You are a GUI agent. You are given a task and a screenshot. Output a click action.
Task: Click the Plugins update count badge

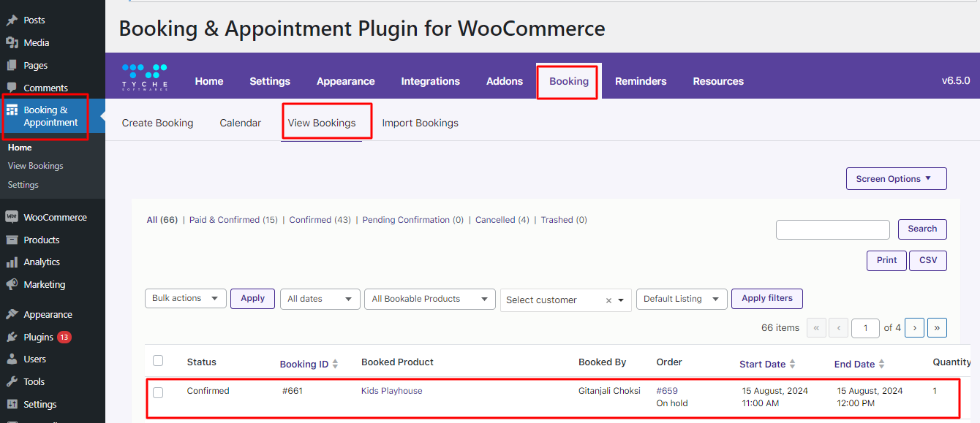[x=64, y=338]
